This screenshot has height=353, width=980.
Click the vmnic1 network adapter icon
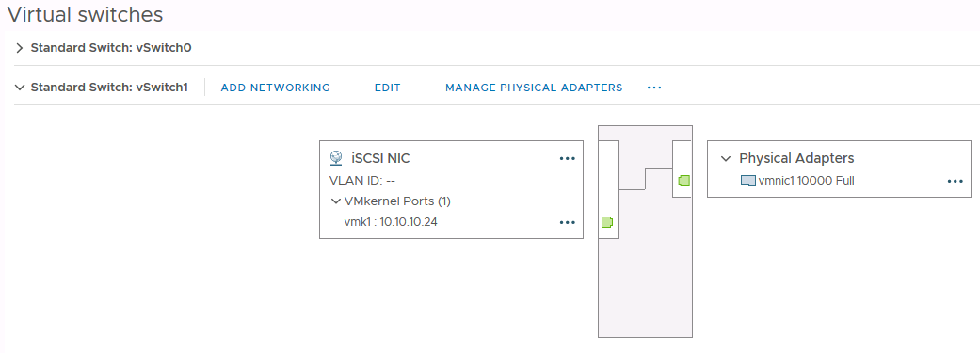click(x=748, y=181)
